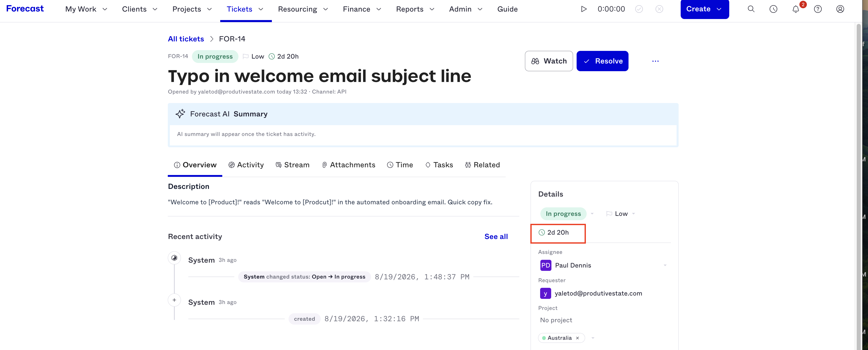Click the timer checkmark confirm icon
Image resolution: width=868 pixels, height=350 pixels.
639,9
